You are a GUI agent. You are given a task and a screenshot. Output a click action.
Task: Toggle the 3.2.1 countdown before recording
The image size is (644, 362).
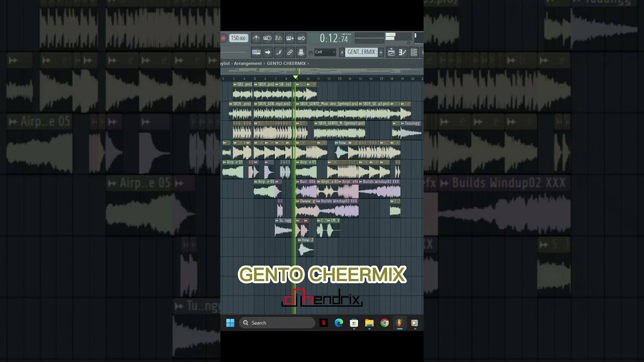coord(278,38)
